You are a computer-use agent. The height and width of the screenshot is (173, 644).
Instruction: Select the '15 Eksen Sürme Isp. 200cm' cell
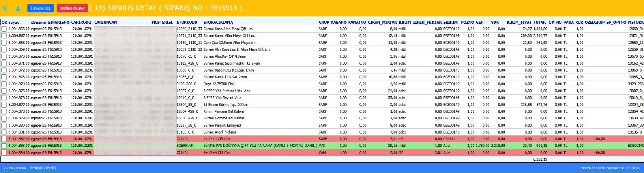coord(226,105)
